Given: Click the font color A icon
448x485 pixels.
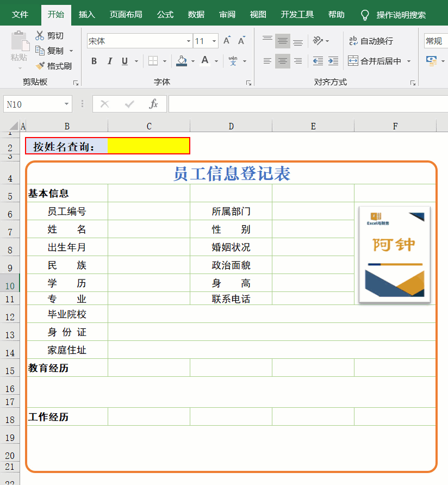Looking at the screenshot, I should [205, 61].
